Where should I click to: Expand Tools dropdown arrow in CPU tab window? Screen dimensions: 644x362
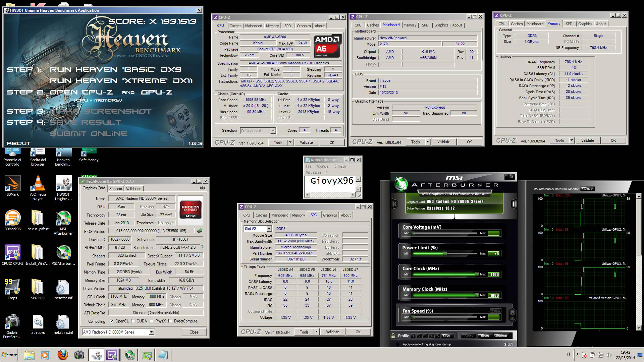[290, 142]
